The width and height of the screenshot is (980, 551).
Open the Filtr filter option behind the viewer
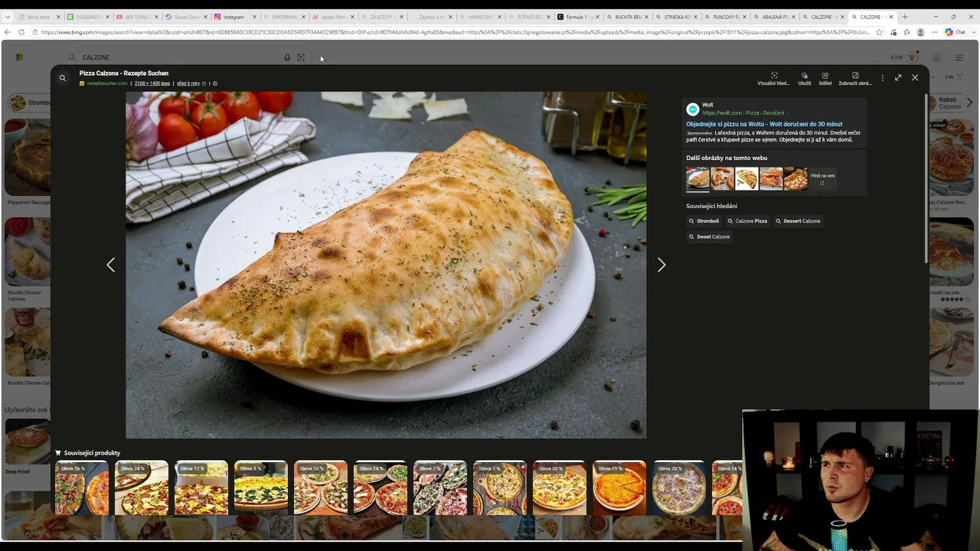[x=953, y=77]
